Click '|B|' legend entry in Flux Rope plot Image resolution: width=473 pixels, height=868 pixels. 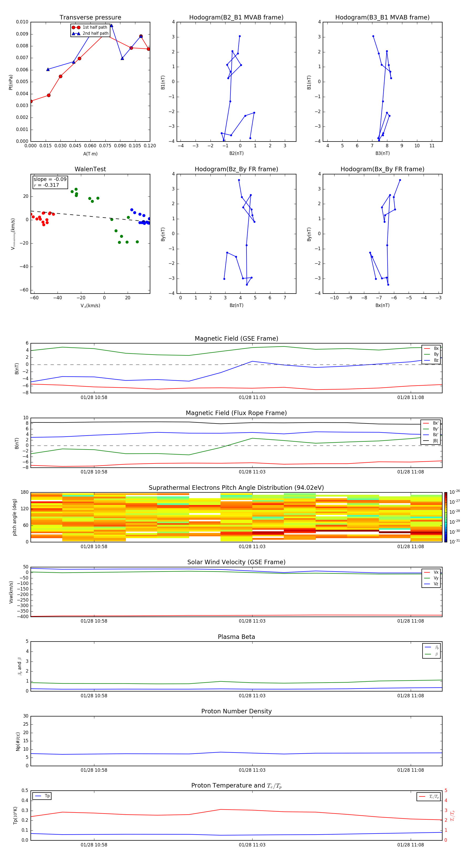tap(431, 441)
